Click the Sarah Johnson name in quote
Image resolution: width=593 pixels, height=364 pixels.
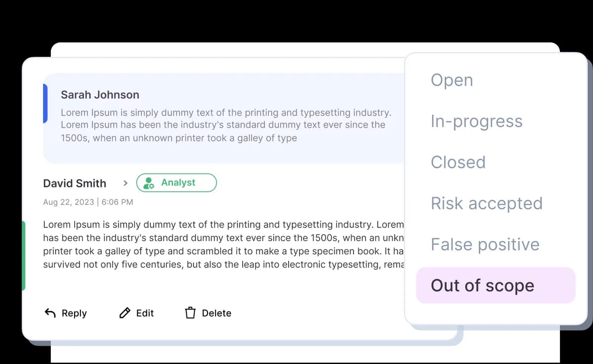click(100, 95)
